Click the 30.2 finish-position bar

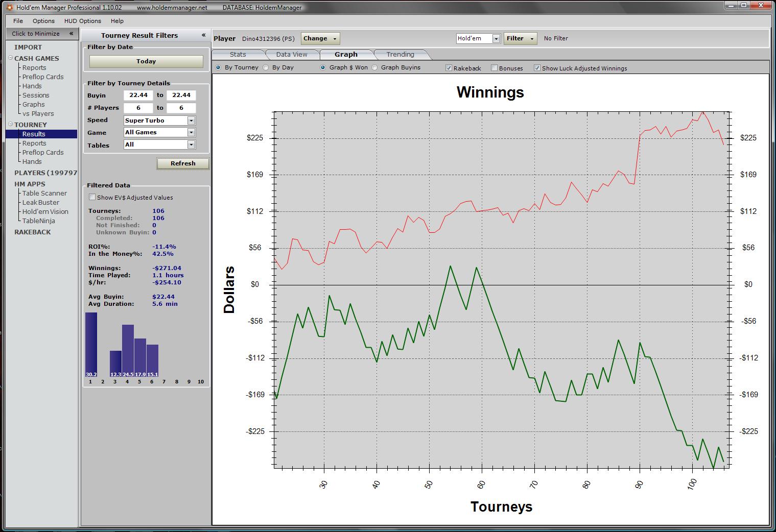pyautogui.click(x=91, y=345)
